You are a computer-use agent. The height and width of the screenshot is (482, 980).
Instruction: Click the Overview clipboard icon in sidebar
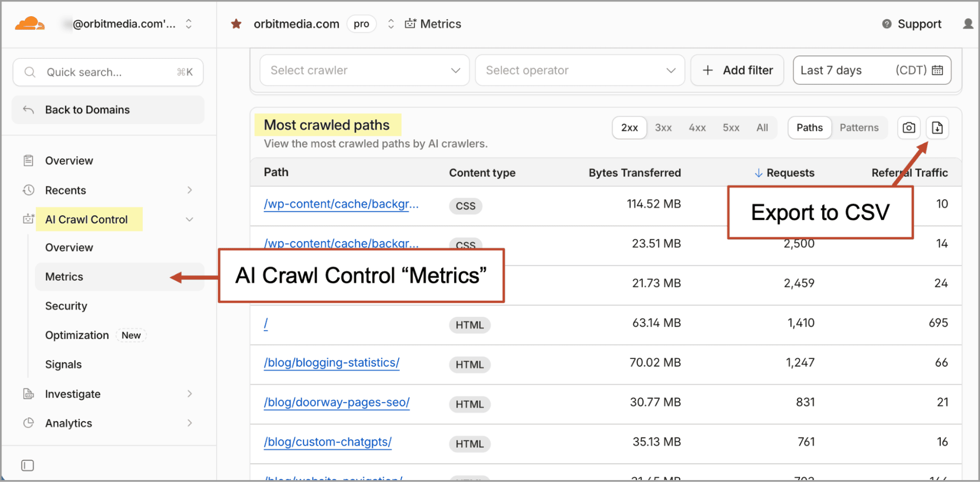click(x=28, y=160)
